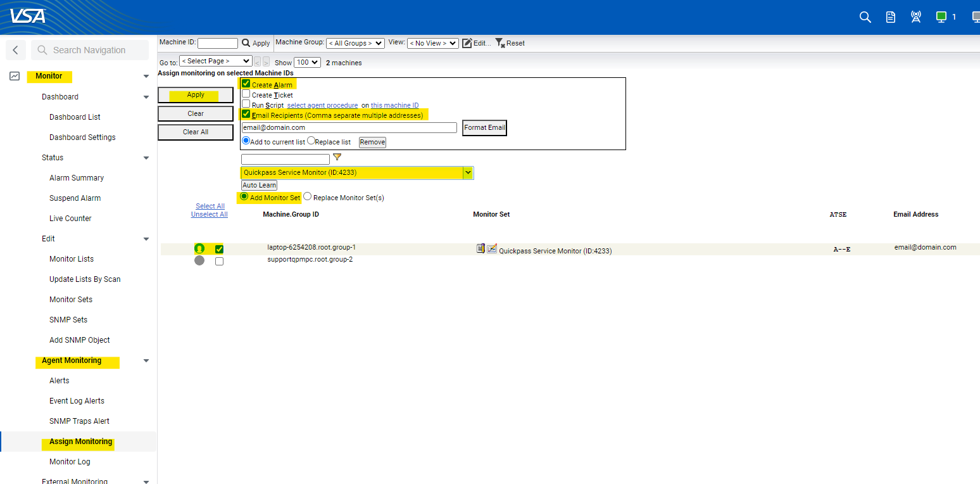Click the Search Navigation field
980x484 pixels.
coord(90,50)
